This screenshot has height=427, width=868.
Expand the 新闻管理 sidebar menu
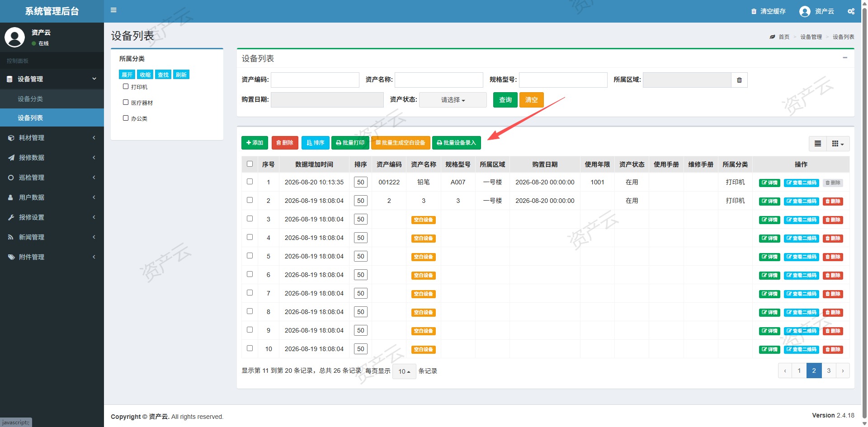52,237
